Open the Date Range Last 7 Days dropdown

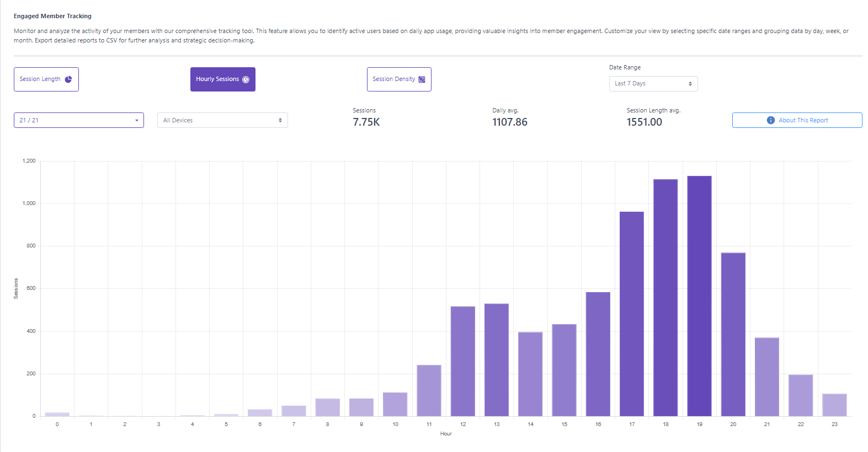point(653,84)
